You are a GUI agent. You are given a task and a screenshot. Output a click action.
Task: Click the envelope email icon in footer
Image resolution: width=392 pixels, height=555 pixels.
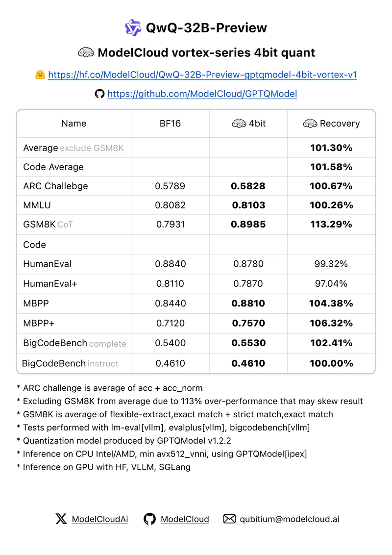[x=229, y=519]
